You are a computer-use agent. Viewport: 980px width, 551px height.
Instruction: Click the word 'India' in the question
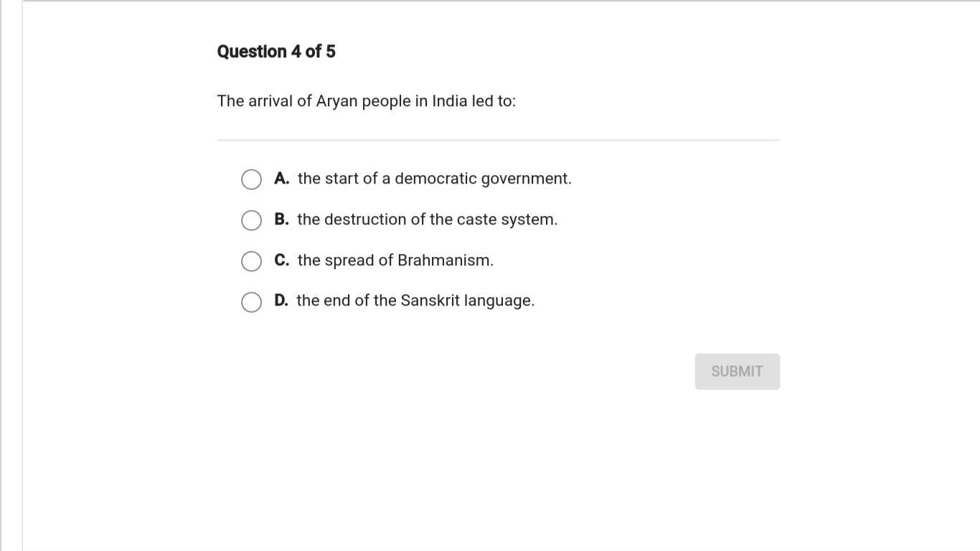point(449,101)
